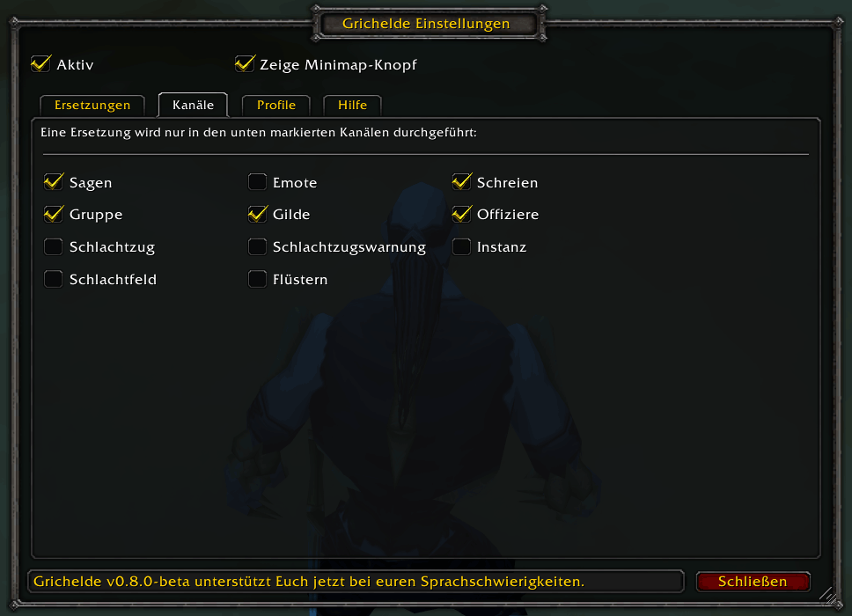Select the Kanäle tab

(193, 105)
